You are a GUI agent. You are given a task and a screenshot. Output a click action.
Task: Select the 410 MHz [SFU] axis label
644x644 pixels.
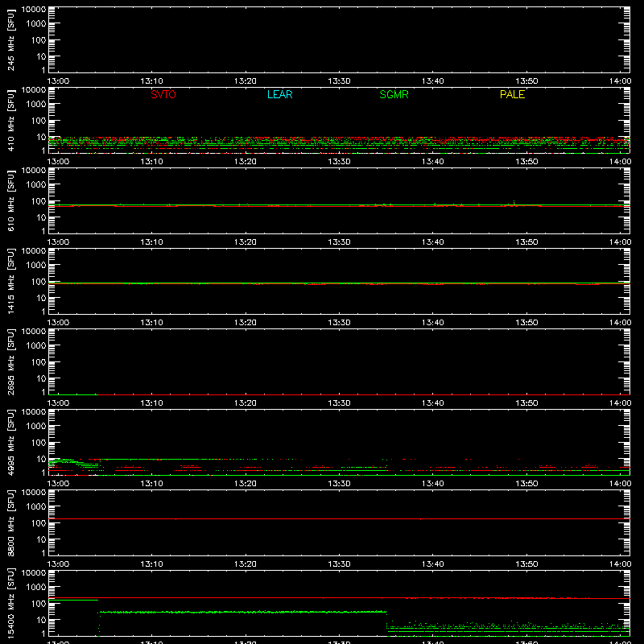pos(11,121)
